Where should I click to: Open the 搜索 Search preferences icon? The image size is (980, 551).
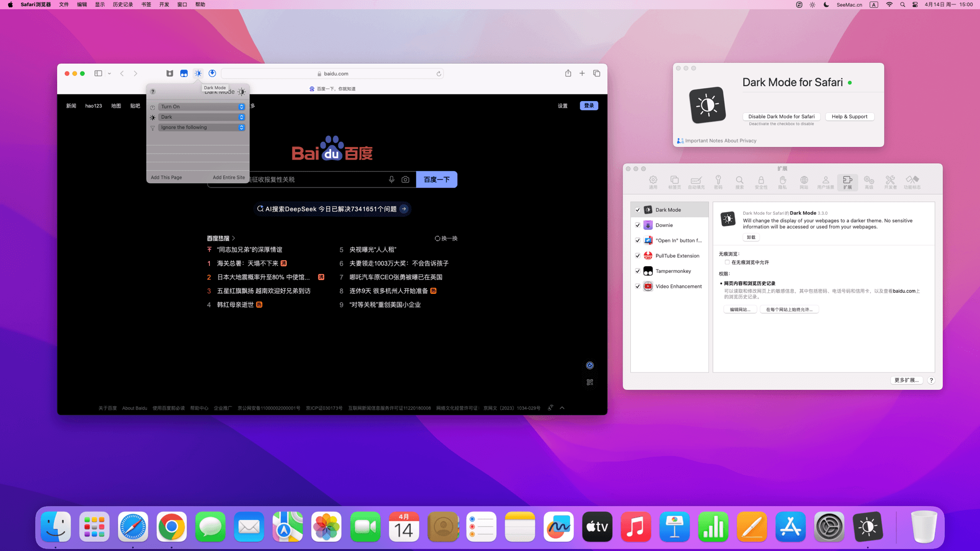pyautogui.click(x=740, y=182)
